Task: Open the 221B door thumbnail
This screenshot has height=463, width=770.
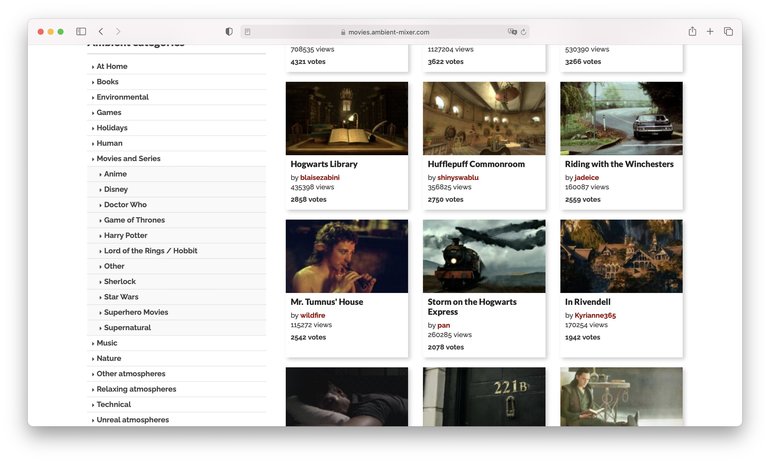Action: click(484, 397)
